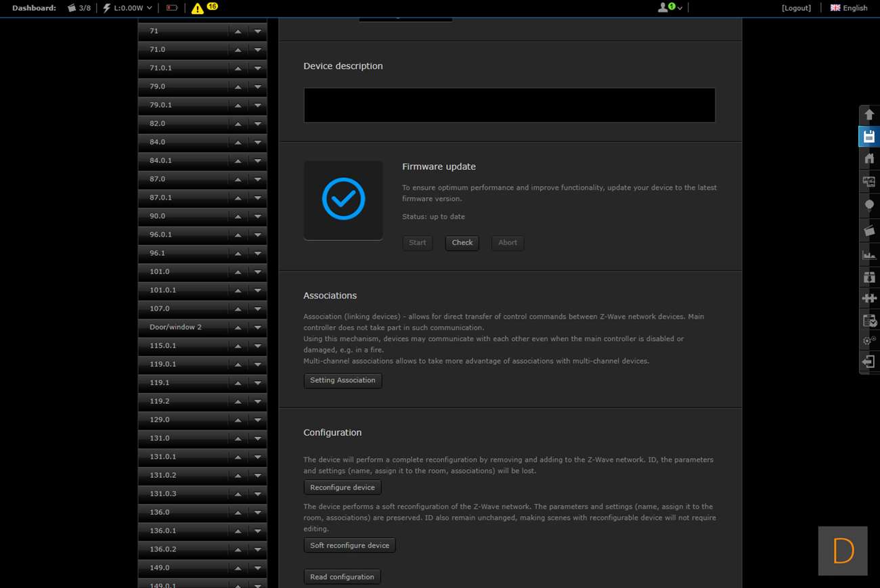Expand the user account dropdown
Screen dimensions: 880x588
click(669, 8)
